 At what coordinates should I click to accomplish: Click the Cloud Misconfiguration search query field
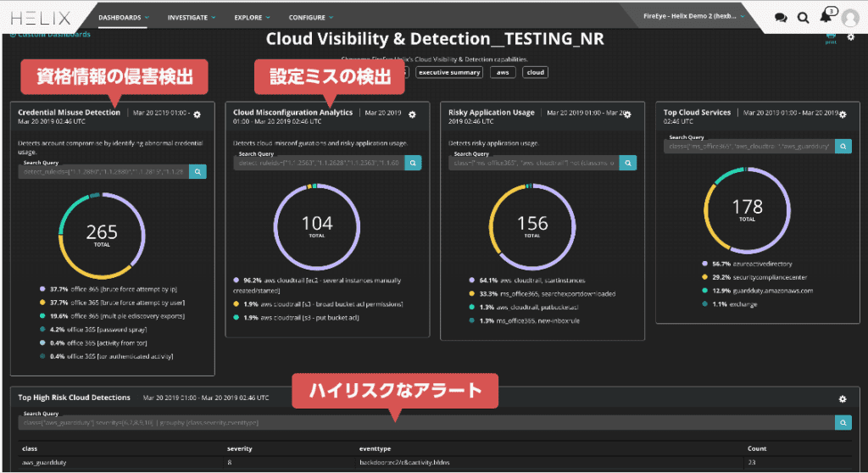click(319, 163)
